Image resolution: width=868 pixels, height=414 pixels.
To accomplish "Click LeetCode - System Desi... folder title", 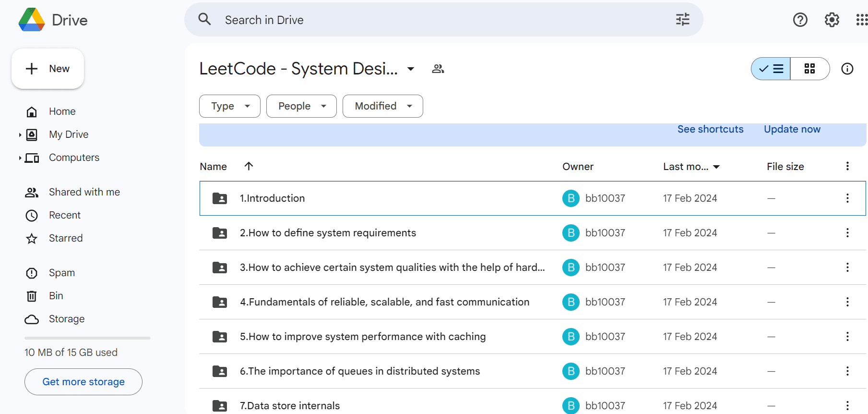I will (x=298, y=69).
